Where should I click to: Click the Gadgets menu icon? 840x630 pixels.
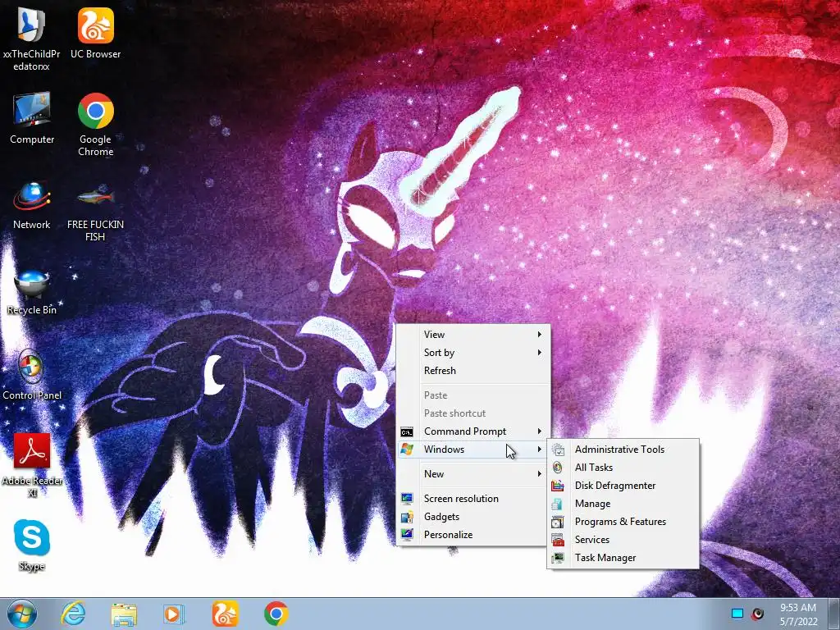(x=407, y=517)
